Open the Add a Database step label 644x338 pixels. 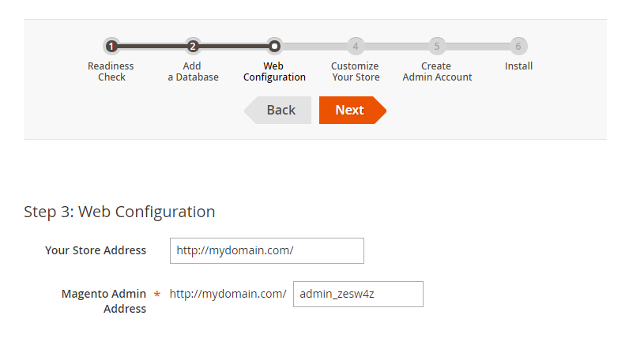(193, 72)
